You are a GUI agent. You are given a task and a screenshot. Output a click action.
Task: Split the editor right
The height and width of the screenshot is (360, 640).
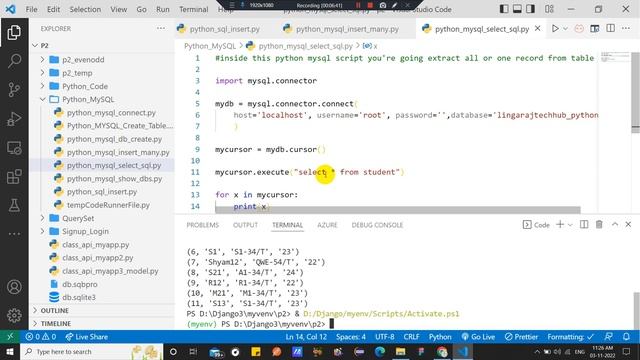[x=611, y=29]
